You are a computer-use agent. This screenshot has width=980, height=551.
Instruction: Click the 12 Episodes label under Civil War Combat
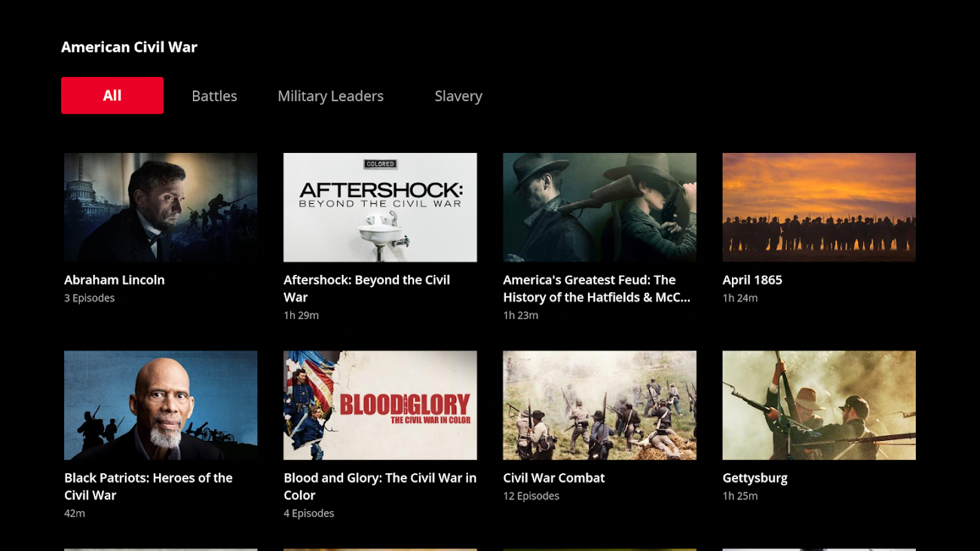pyautogui.click(x=531, y=496)
